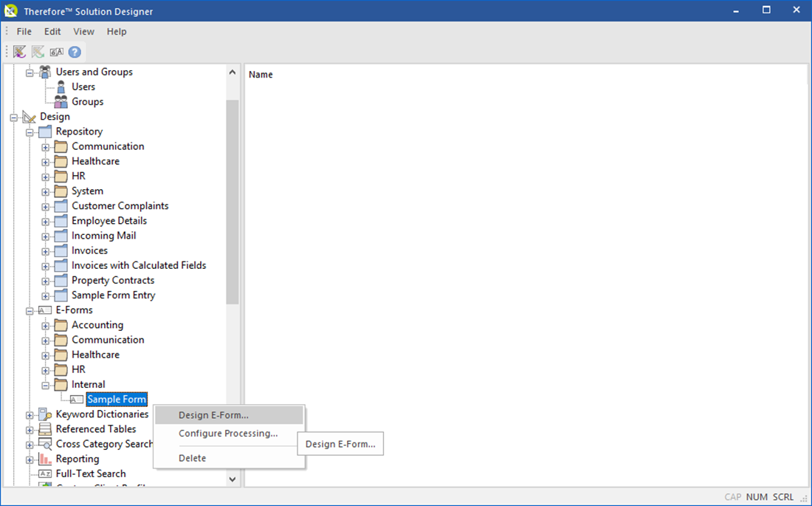Collapse the Repository tree node
Image resolution: width=812 pixels, height=506 pixels.
click(30, 131)
